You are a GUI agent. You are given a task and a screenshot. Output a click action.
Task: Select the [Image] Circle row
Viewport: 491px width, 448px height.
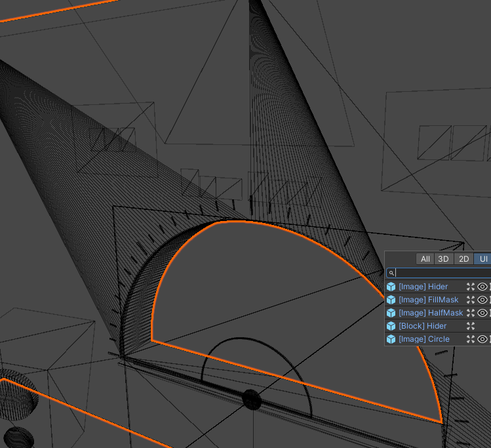[x=438, y=339]
